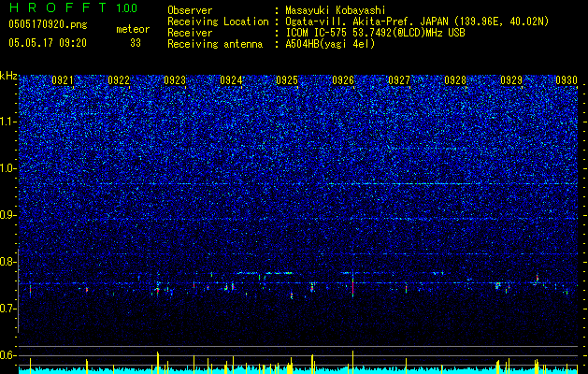Screen dimensions: 588x374
Task: Click the 0.9 kHz axis label
Action: click(9, 215)
